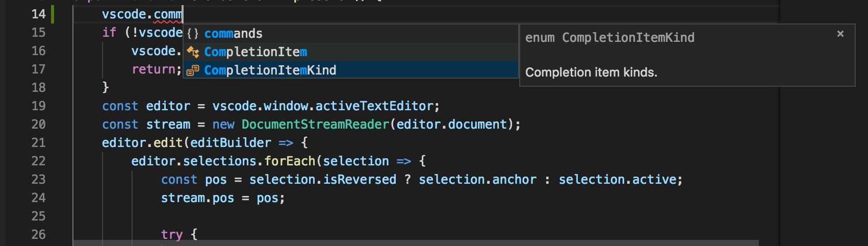868x246 pixels.
Task: Click line number 22 in the gutter
Action: [x=39, y=161]
